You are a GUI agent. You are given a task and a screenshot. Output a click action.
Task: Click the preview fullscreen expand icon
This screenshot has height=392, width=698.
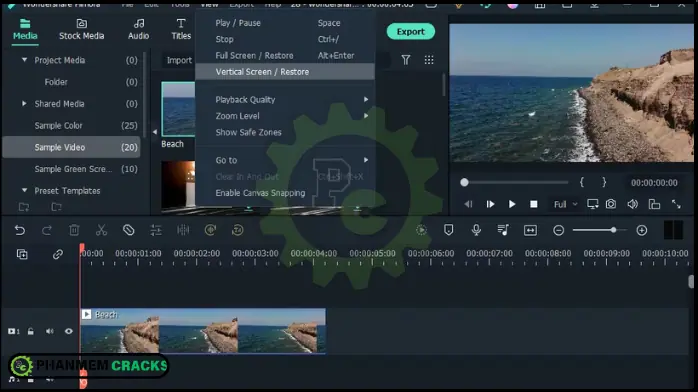click(676, 204)
